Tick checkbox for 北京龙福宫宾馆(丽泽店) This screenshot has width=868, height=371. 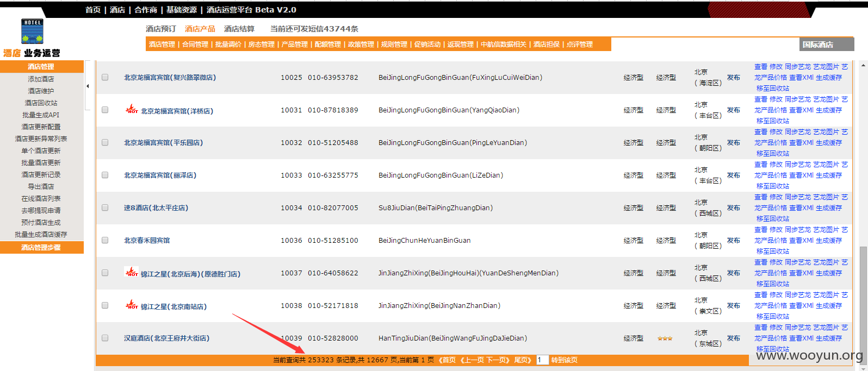[105, 175]
